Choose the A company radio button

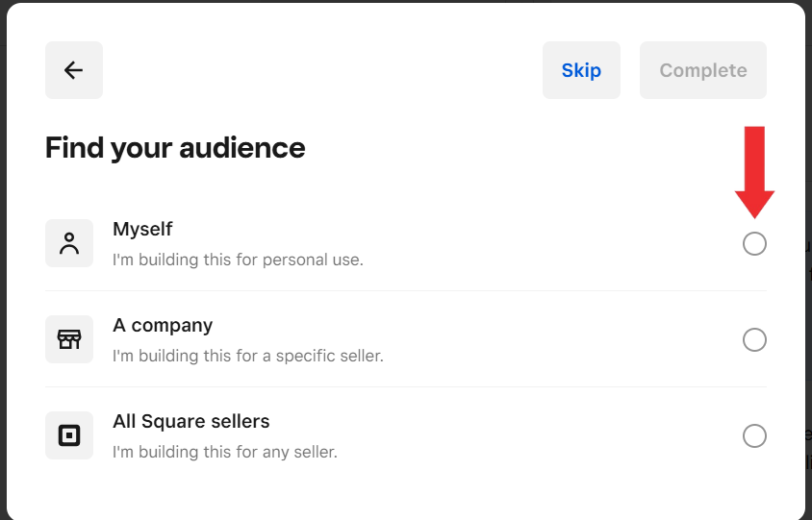pos(754,339)
